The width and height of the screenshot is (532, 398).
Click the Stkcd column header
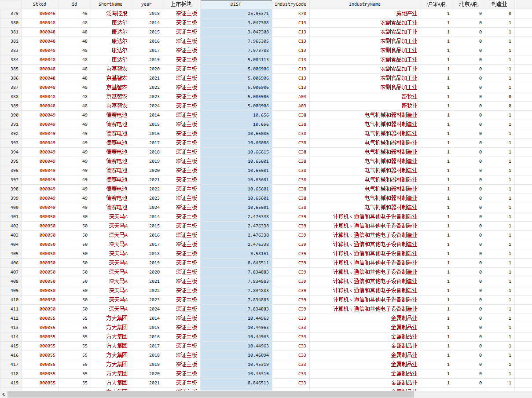pyautogui.click(x=40, y=4)
